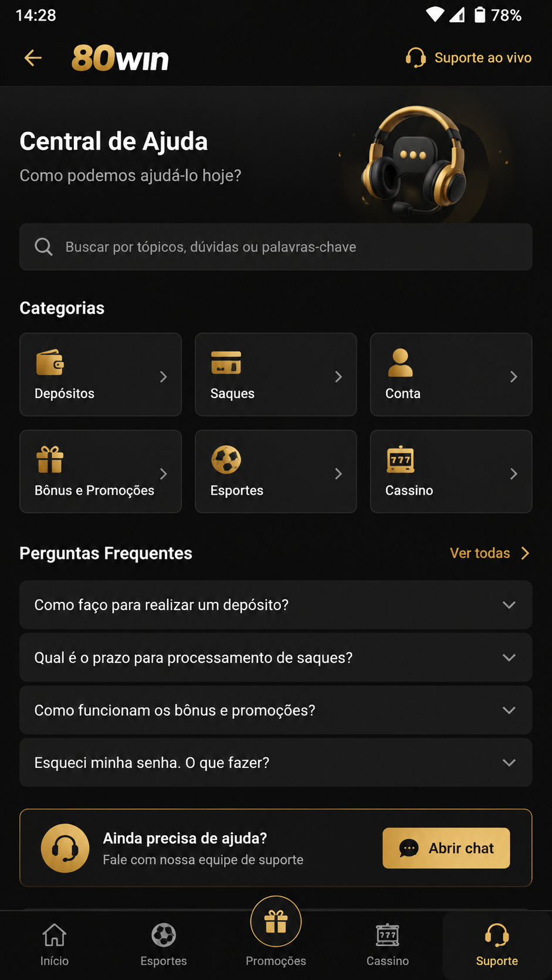Image resolution: width=552 pixels, height=980 pixels.
Task: Focus the help topics search field
Action: pos(276,247)
